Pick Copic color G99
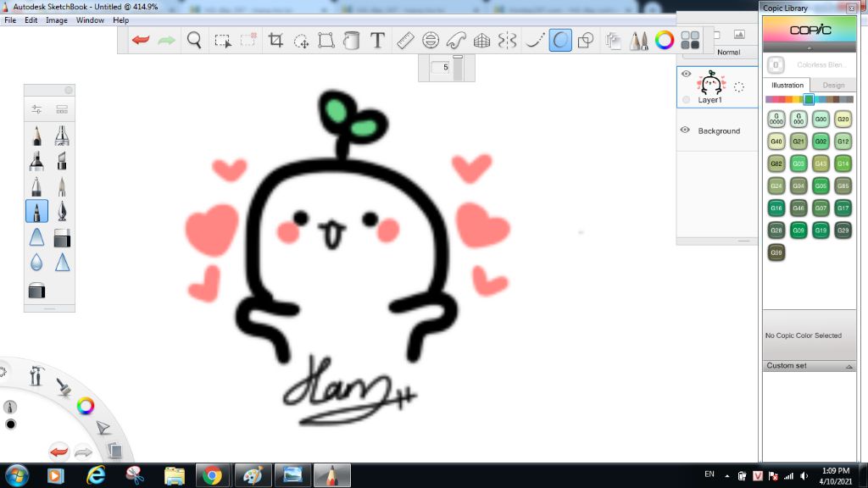The width and height of the screenshot is (868, 488). [776, 252]
